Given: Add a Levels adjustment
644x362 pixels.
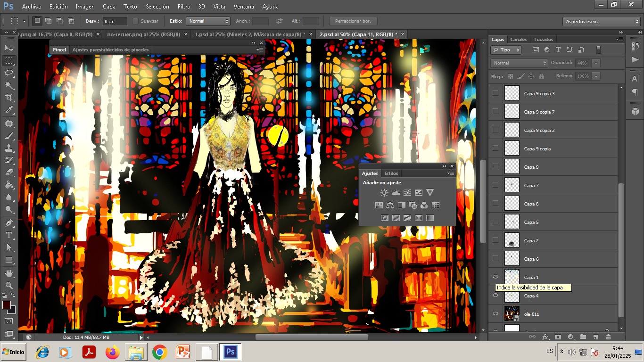Looking at the screenshot, I should coord(396,192).
